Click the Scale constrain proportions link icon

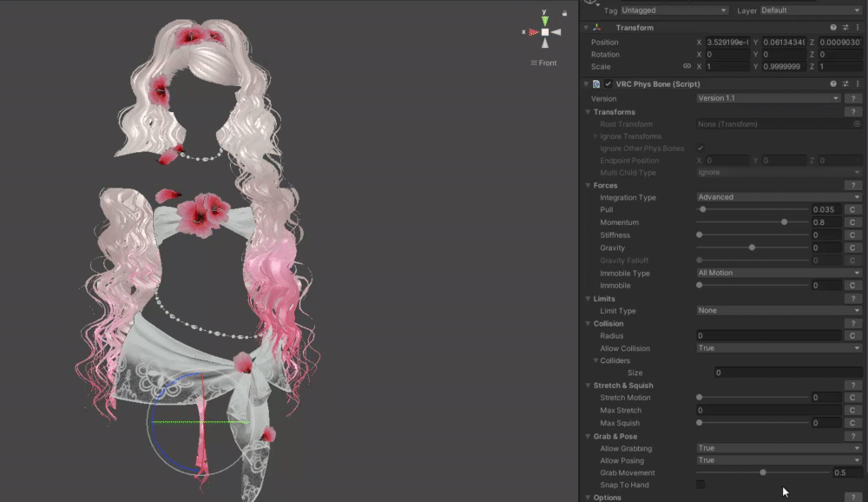[x=687, y=67]
